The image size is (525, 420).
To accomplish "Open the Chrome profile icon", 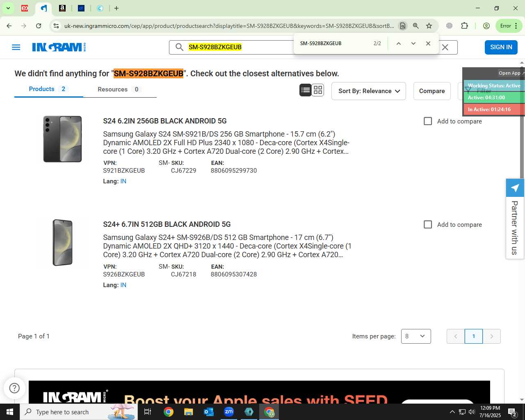I will coord(486,26).
